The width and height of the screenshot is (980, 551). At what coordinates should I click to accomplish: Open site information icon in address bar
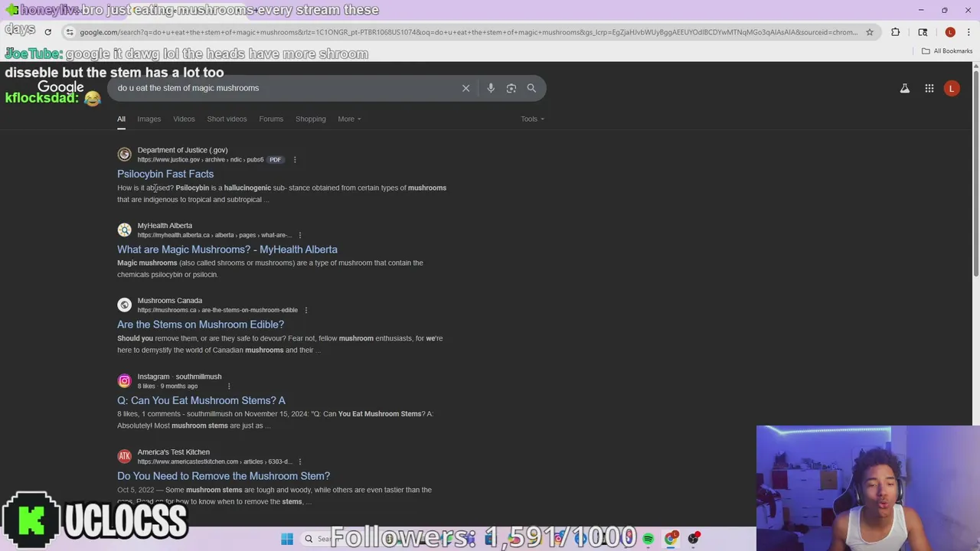(x=70, y=32)
